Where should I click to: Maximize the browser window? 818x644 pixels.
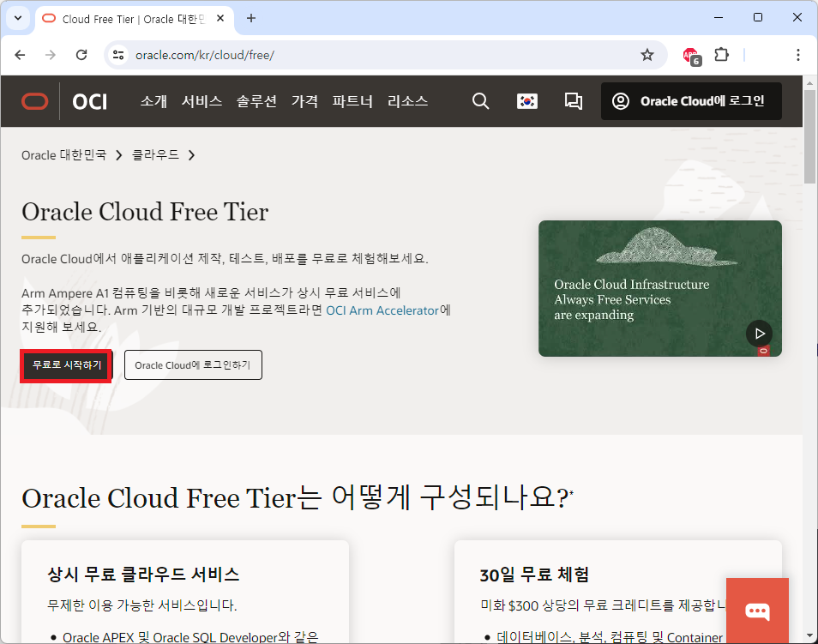pyautogui.click(x=758, y=18)
